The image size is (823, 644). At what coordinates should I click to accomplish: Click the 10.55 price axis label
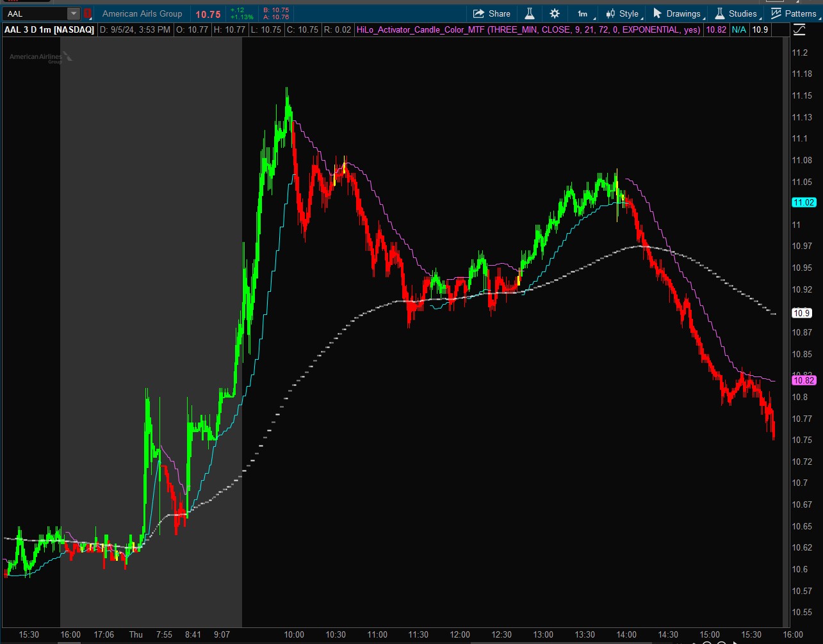click(x=803, y=612)
